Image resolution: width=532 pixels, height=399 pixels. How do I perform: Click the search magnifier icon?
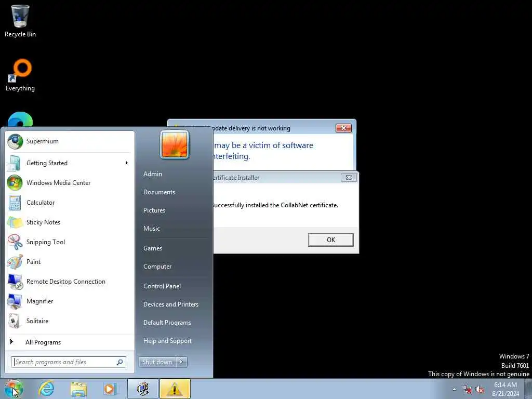pyautogui.click(x=119, y=362)
